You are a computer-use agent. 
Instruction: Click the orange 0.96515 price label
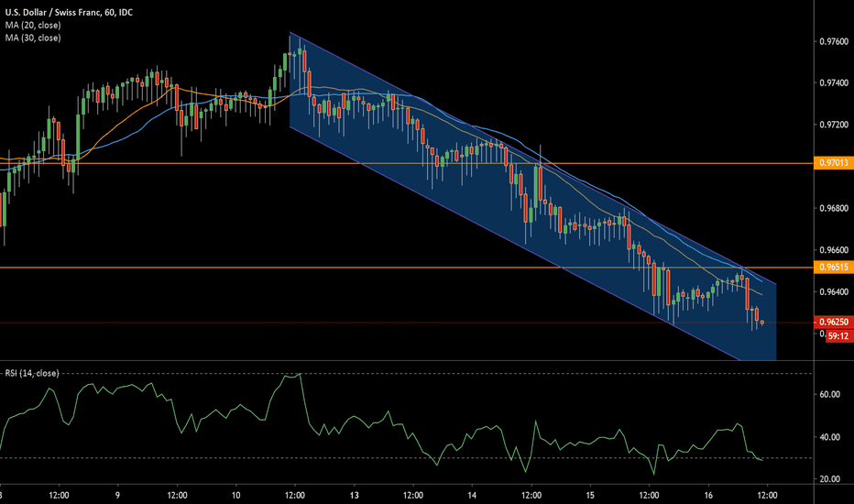(833, 267)
